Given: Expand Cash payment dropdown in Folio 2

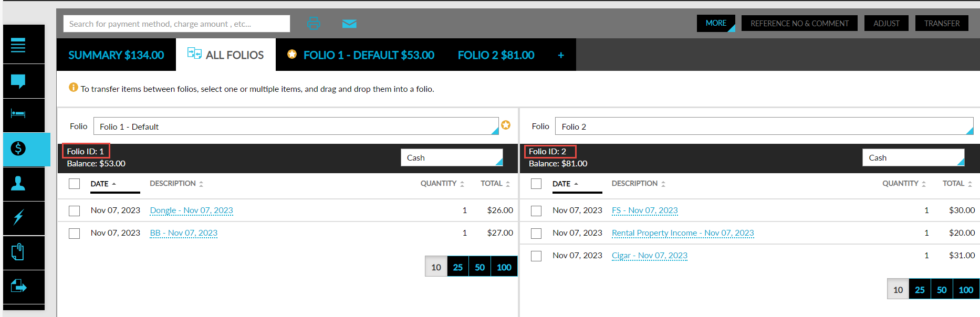Looking at the screenshot, I should click(913, 157).
